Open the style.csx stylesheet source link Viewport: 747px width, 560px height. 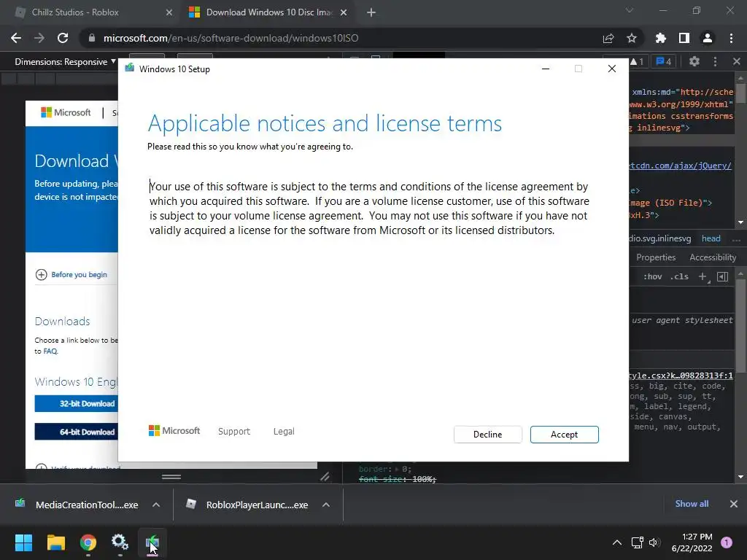681,376
